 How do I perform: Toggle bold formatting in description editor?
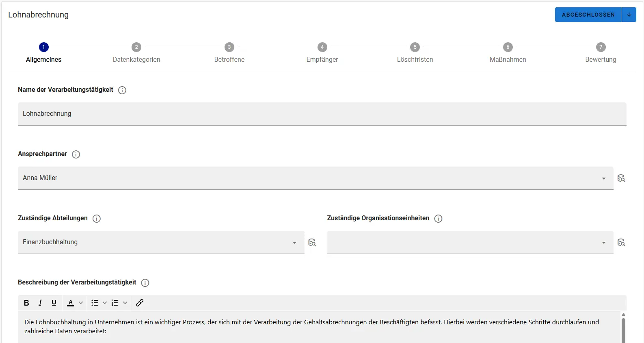[26, 303]
